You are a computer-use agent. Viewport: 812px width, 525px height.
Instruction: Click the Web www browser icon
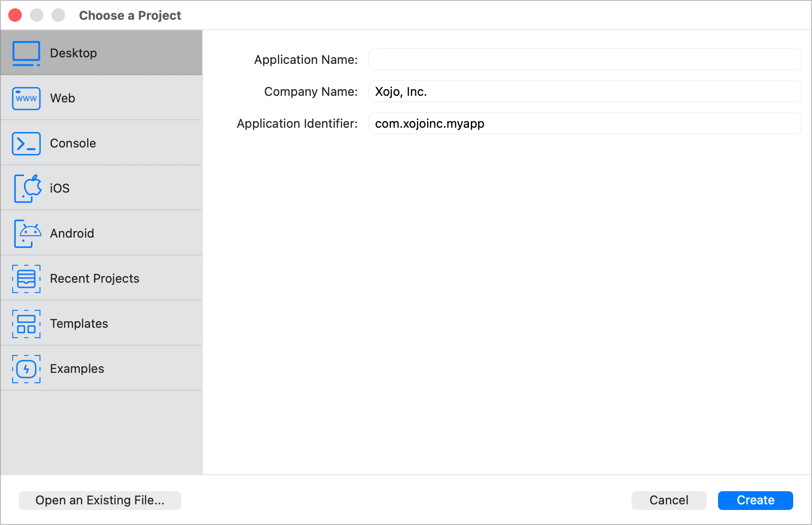pos(26,98)
